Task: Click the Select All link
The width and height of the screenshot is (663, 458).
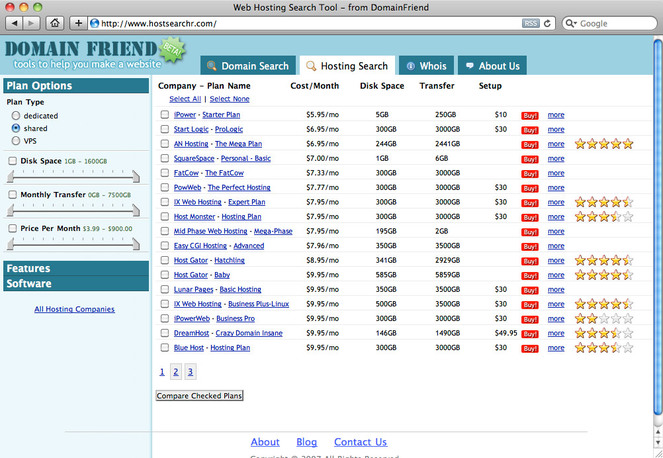Action: 185,99
